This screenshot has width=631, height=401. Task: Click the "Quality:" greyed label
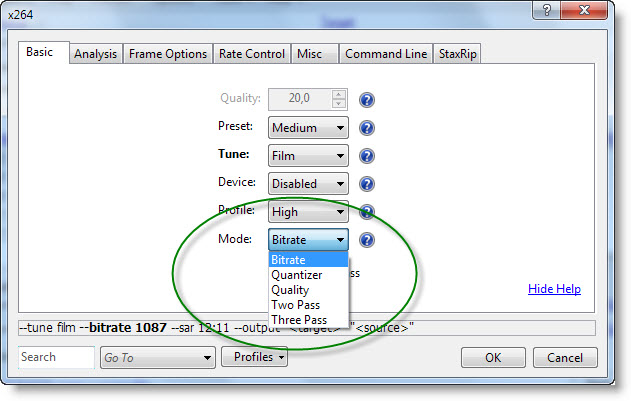(240, 98)
